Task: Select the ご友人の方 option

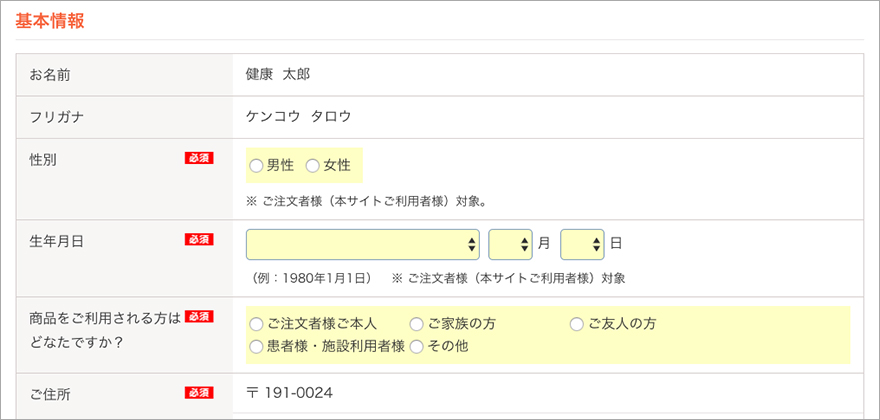Action: pos(577,324)
